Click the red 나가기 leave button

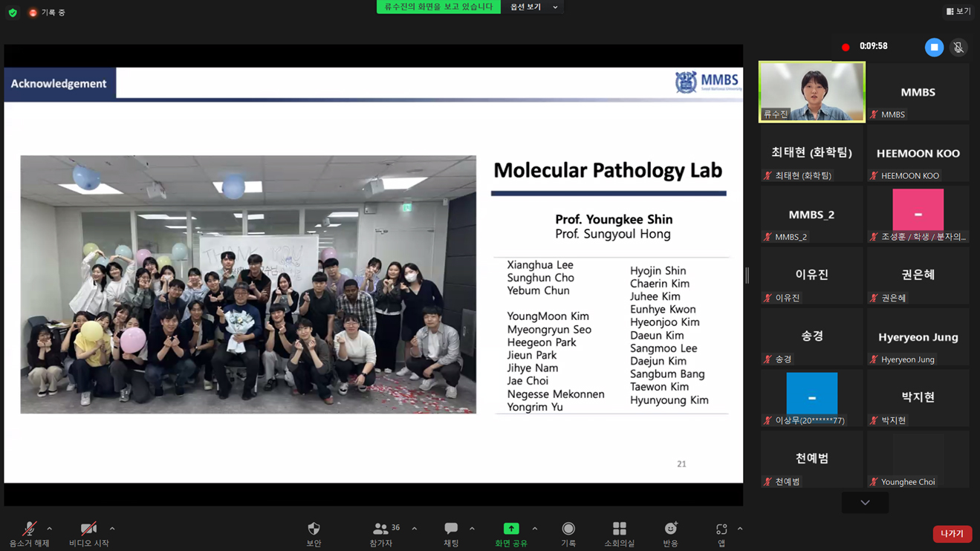pos(952,534)
